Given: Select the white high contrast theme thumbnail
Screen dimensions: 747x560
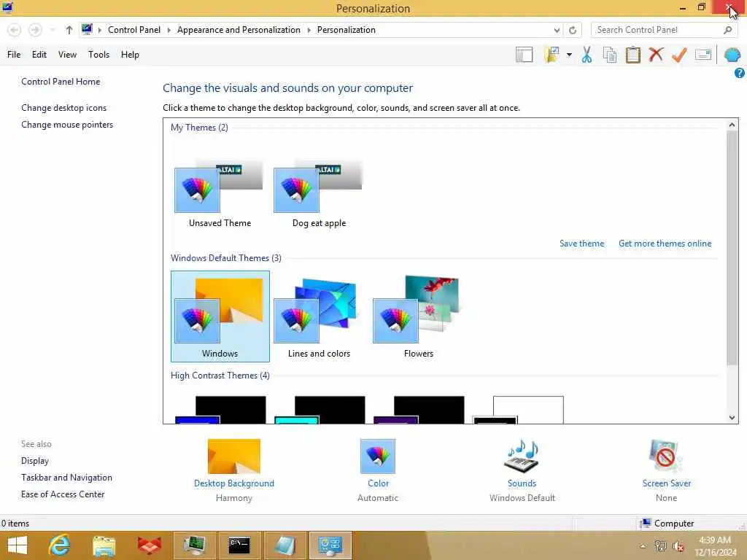Looking at the screenshot, I should click(x=519, y=410).
